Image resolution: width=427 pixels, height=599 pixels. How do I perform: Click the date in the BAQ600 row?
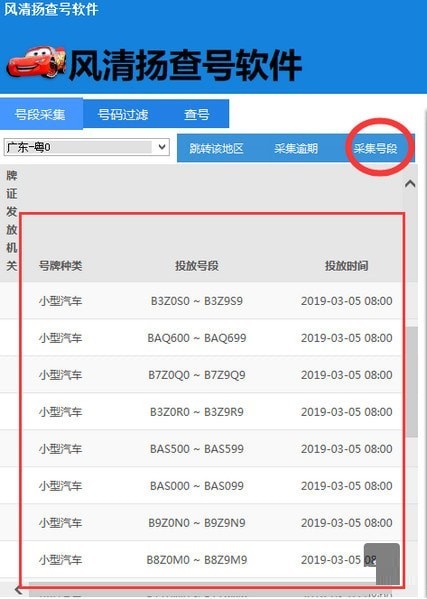pyautogui.click(x=346, y=338)
